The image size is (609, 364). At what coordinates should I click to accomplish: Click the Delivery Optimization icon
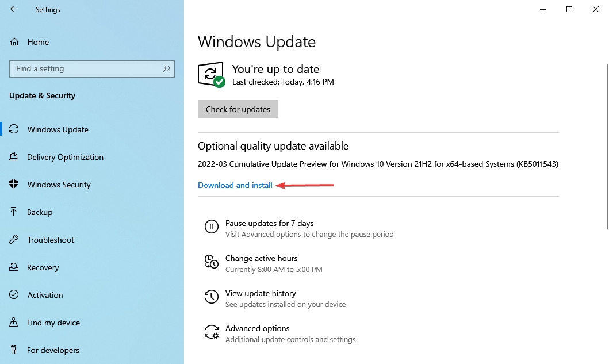[x=14, y=156]
